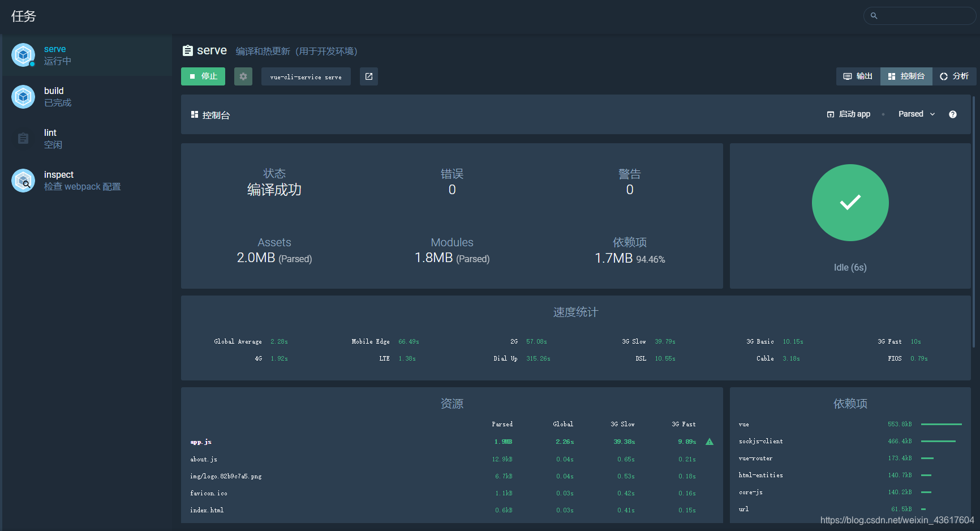980x531 pixels.
Task: Click the FIOS 0.79s speed stat
Action: pos(908,358)
